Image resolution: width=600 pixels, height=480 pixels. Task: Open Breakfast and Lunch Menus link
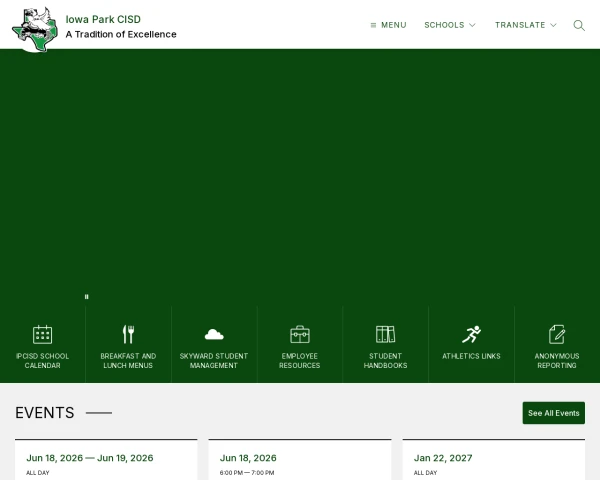coord(128,361)
